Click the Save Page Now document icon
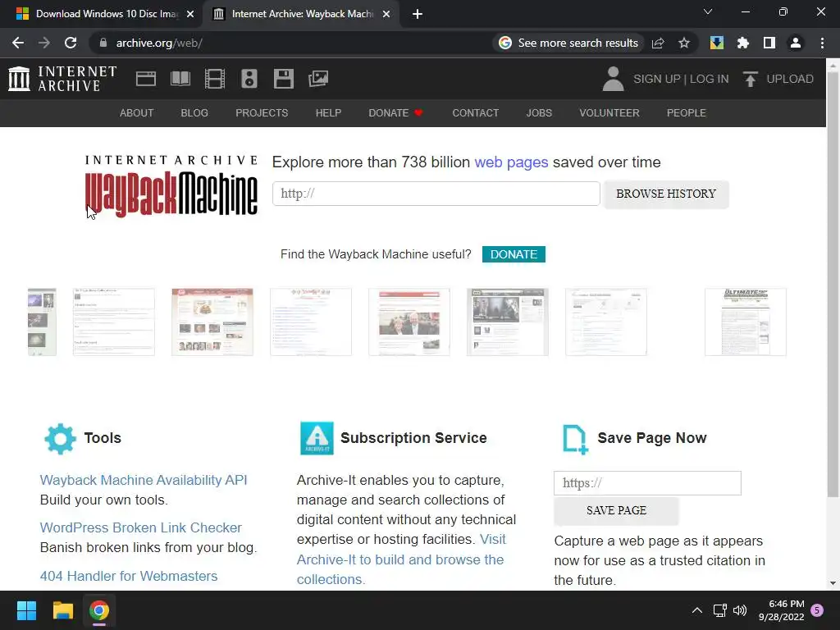The image size is (840, 630). pyautogui.click(x=575, y=440)
